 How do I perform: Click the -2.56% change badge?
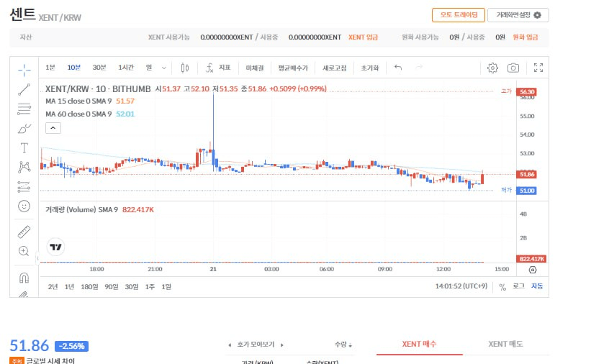click(x=71, y=346)
